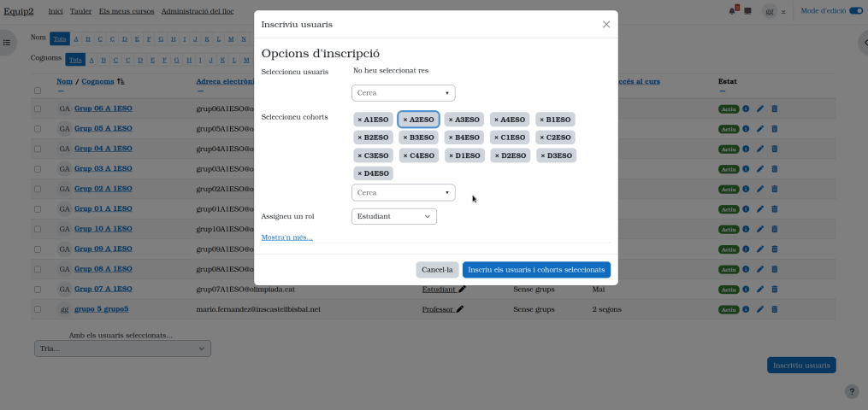Viewport: 868px width, 410px height.
Task: Delete enrolment trash for Grup 01 A 1ESO
Action: point(775,209)
